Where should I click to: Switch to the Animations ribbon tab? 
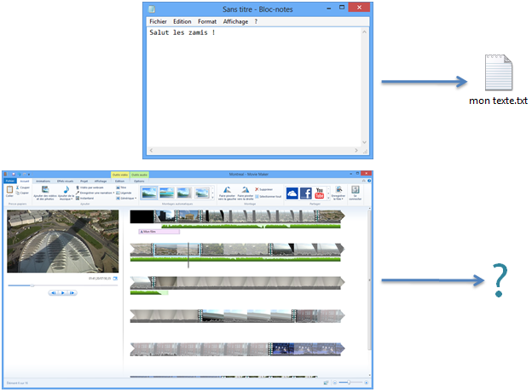click(42, 181)
